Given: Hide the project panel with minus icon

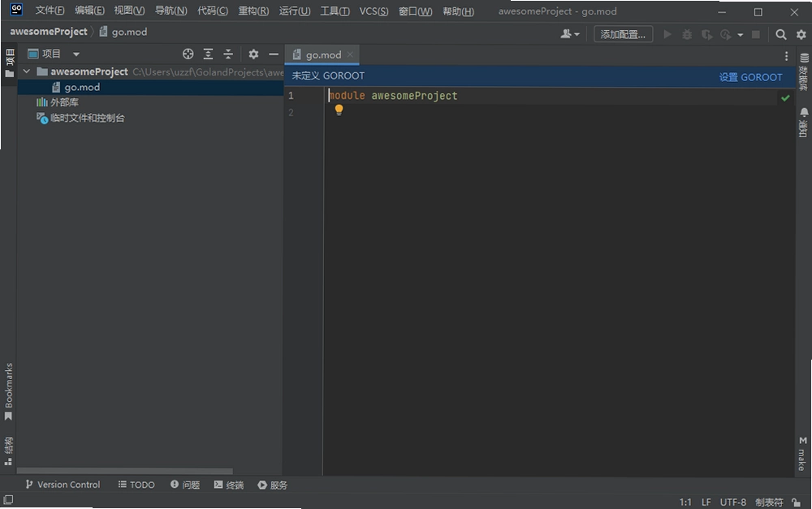Looking at the screenshot, I should coord(274,54).
